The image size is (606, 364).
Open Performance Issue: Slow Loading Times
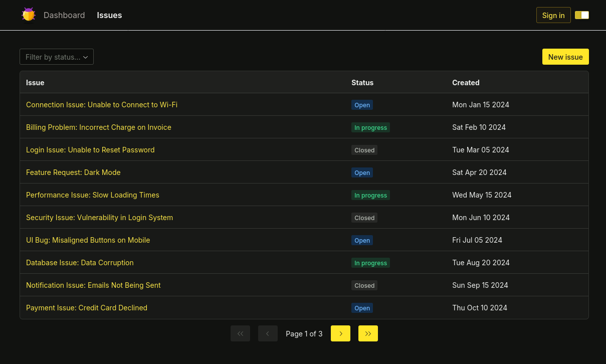pos(93,195)
